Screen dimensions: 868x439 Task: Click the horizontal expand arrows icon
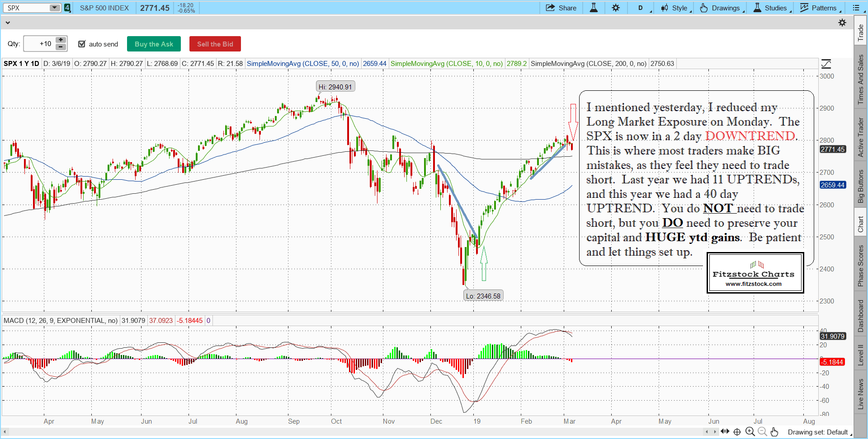(725, 432)
